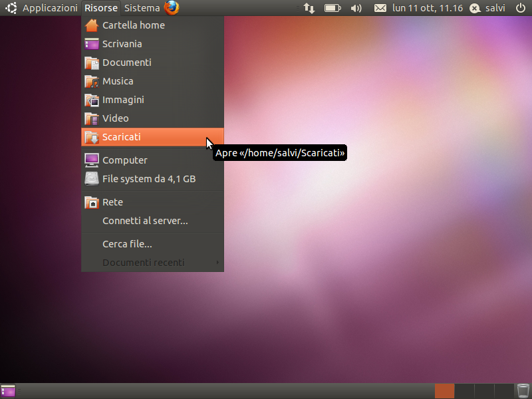Open the salvi user status menu
Screen dimensions: 532x399
pyautogui.click(x=487, y=8)
